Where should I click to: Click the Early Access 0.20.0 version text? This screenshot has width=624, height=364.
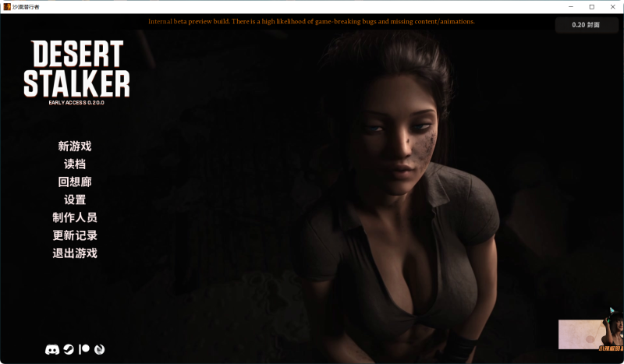click(x=76, y=104)
